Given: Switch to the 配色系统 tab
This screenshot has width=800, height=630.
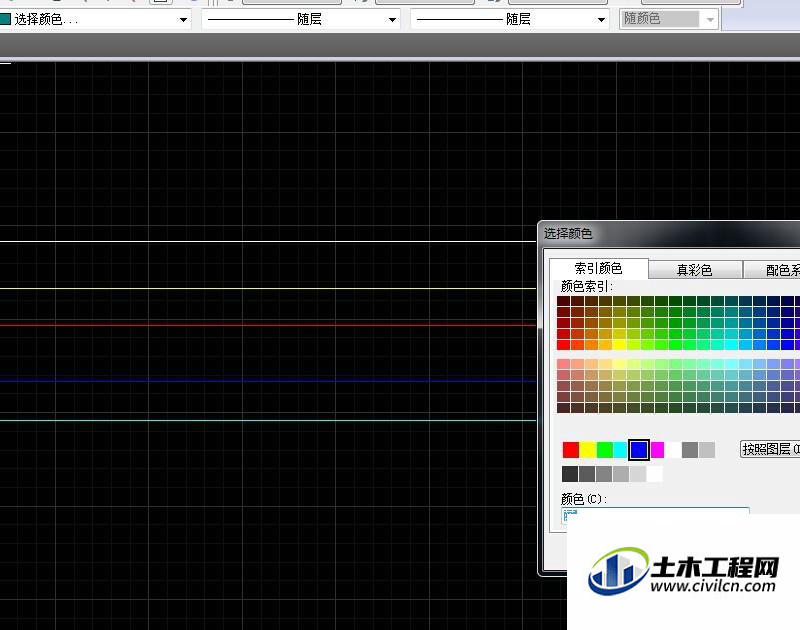Looking at the screenshot, I should pos(772,270).
